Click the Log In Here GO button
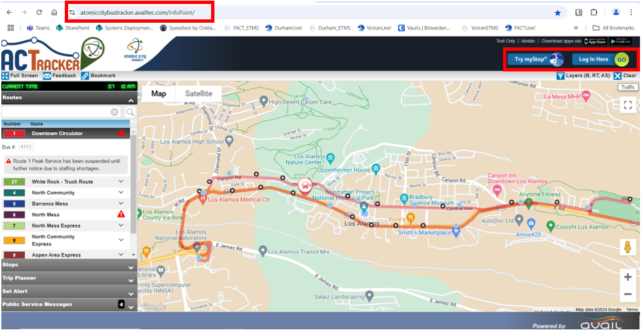 click(600, 59)
